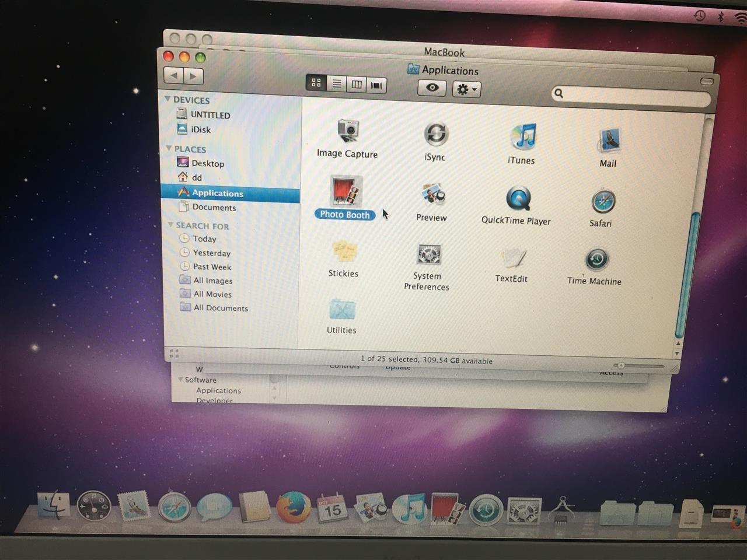Launch Safari from the Dock
Screen dimensions: 747x560
tap(174, 506)
